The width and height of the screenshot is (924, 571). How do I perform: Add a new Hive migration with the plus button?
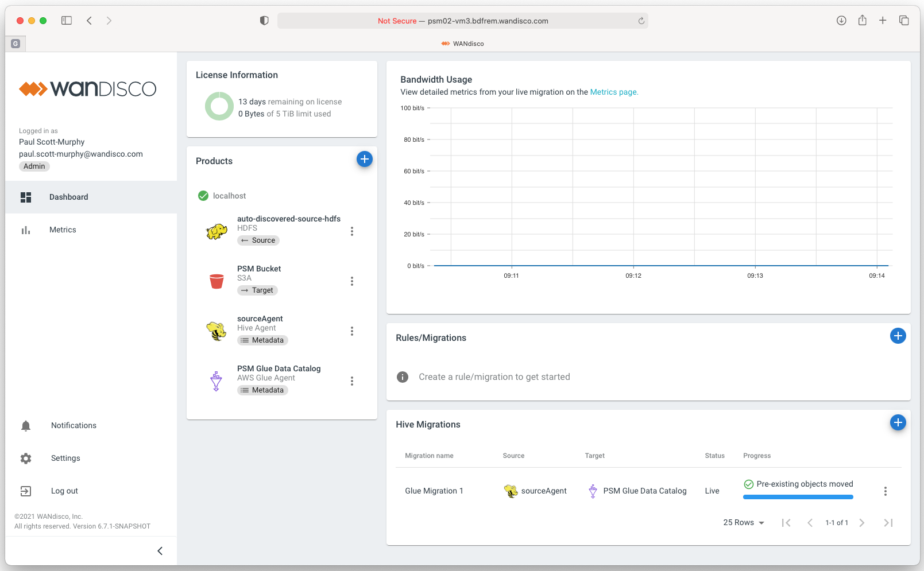click(x=898, y=422)
